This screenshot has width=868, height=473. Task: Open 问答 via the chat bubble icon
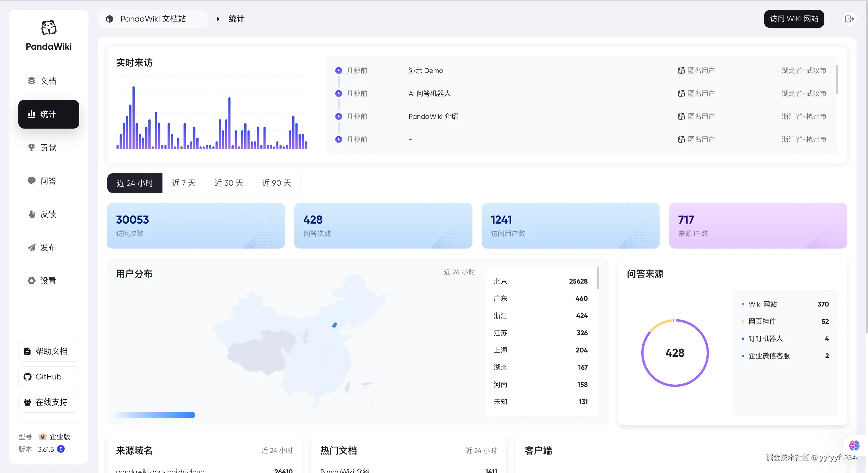pos(31,181)
